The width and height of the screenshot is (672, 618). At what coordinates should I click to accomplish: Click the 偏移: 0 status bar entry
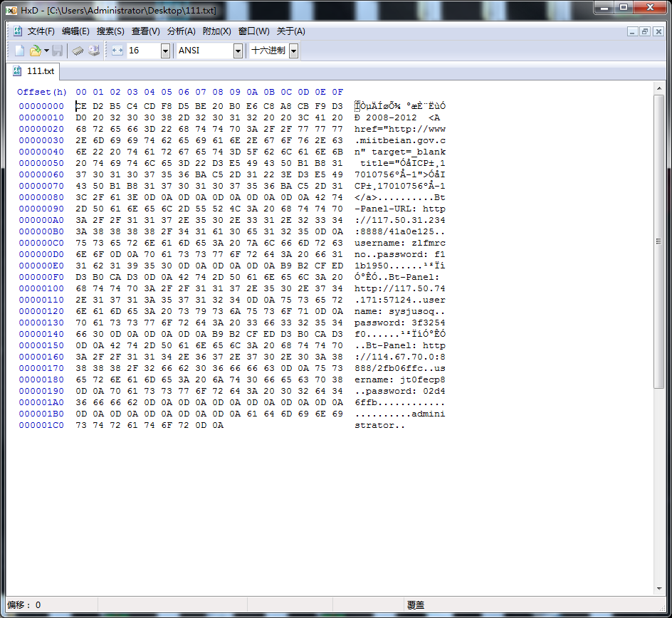[24, 604]
